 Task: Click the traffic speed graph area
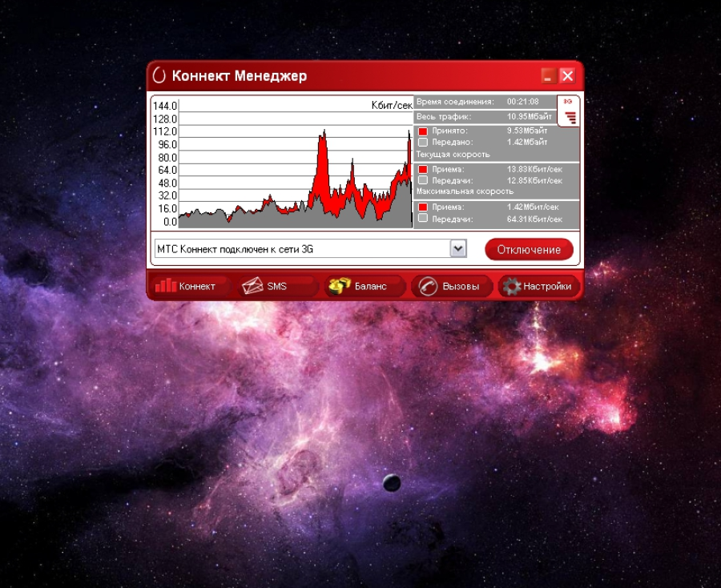(295, 163)
